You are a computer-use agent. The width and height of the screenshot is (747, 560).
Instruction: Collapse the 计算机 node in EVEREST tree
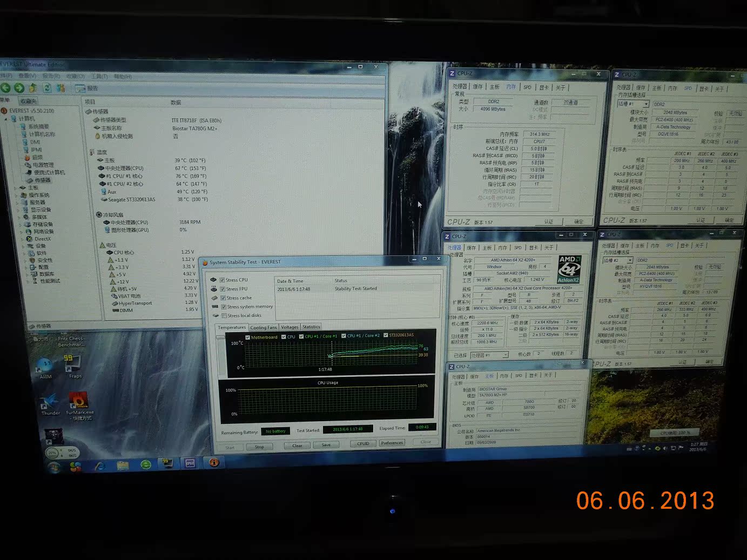(6, 119)
